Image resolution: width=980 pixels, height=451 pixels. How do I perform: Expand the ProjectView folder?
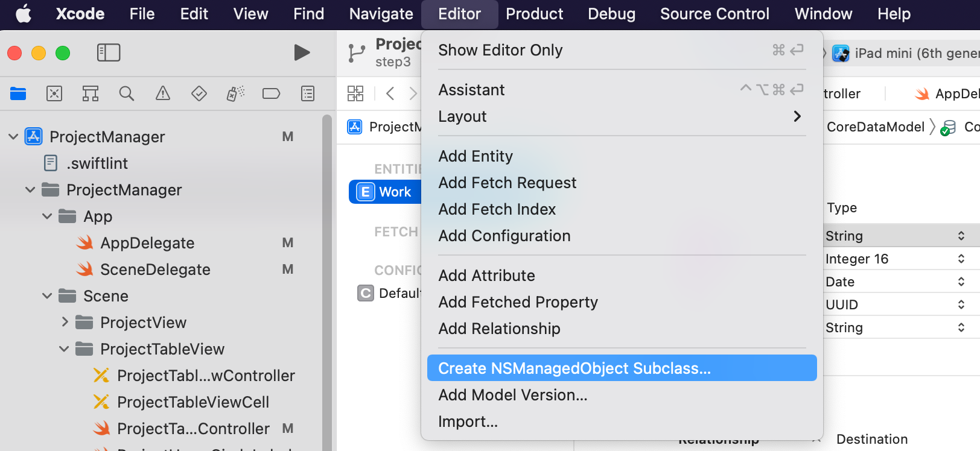pos(65,323)
